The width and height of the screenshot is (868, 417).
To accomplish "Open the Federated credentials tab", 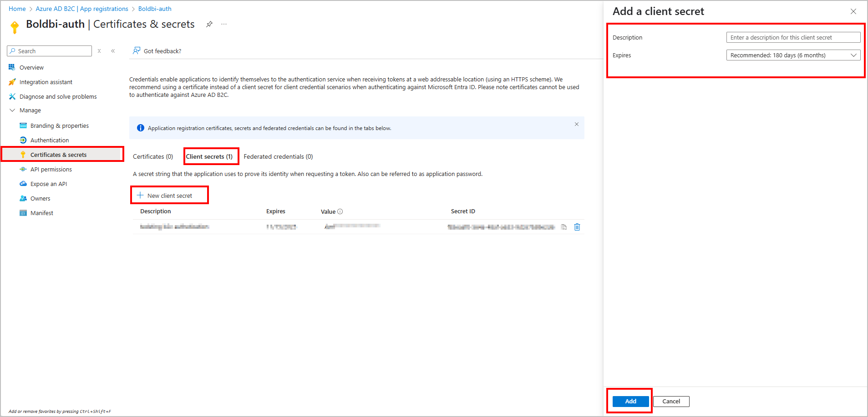I will coord(278,156).
